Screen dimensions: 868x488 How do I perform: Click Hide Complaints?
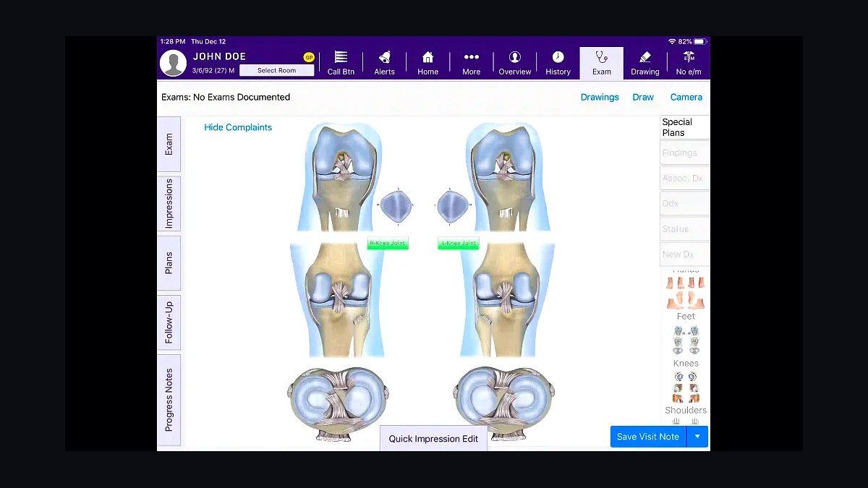[238, 127]
